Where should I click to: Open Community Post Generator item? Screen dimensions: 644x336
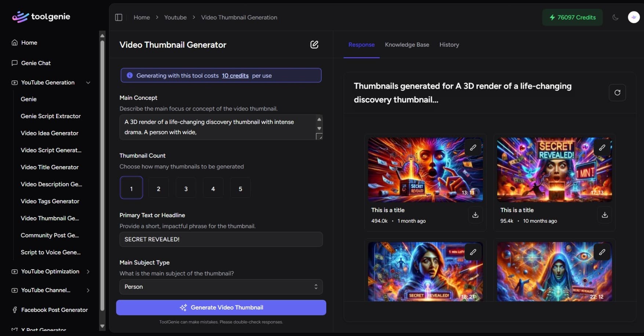pyautogui.click(x=50, y=235)
